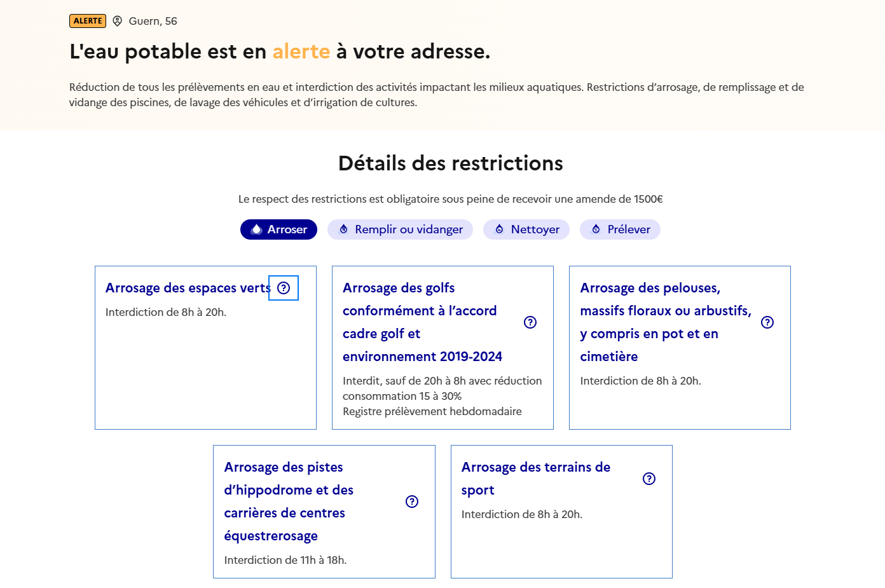Click 'Interdiction de 11h à 18h.' text

(285, 560)
